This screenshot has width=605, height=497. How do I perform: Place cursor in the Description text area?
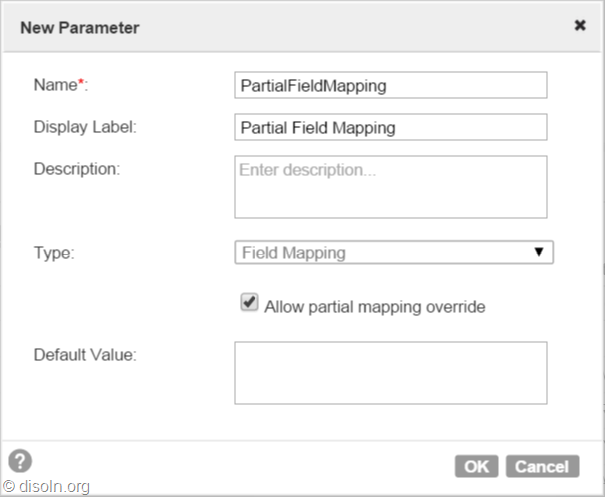390,187
